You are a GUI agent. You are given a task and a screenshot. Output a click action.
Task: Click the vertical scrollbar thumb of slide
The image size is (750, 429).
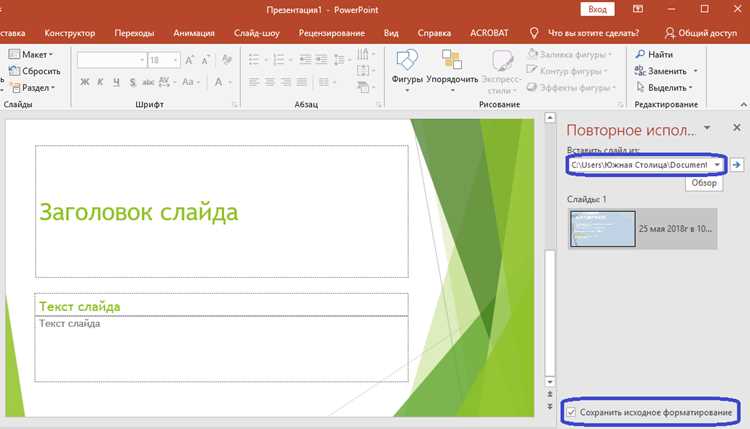click(x=550, y=312)
